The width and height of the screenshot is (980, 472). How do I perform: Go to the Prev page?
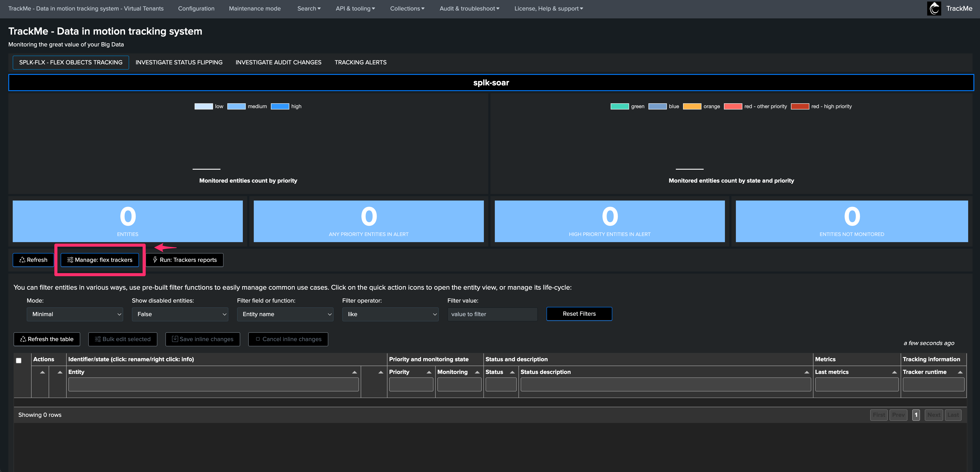(x=898, y=415)
